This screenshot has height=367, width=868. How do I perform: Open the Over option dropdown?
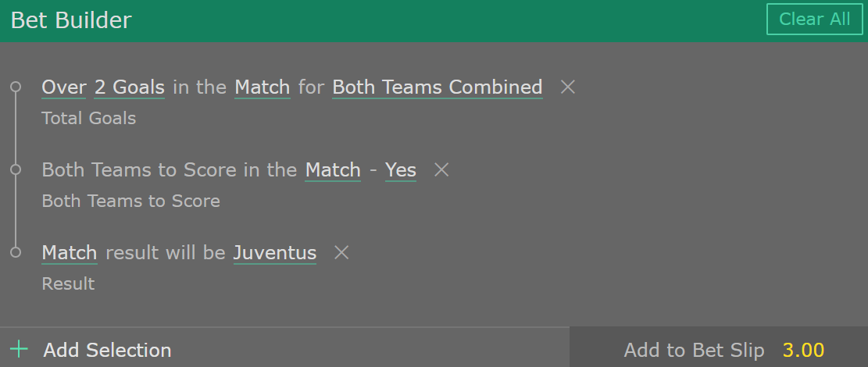click(x=64, y=87)
